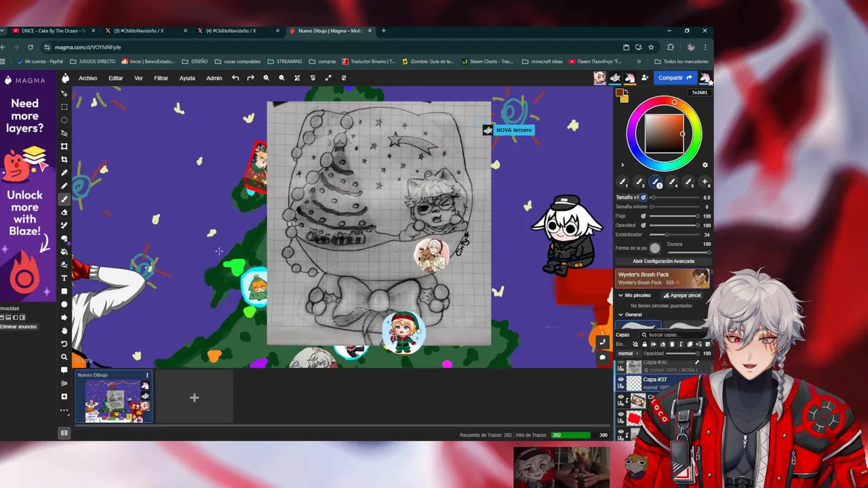Toggle layer lock icon in Capas panel
Image resolution: width=868 pixels, height=488 pixels.
tap(644, 344)
